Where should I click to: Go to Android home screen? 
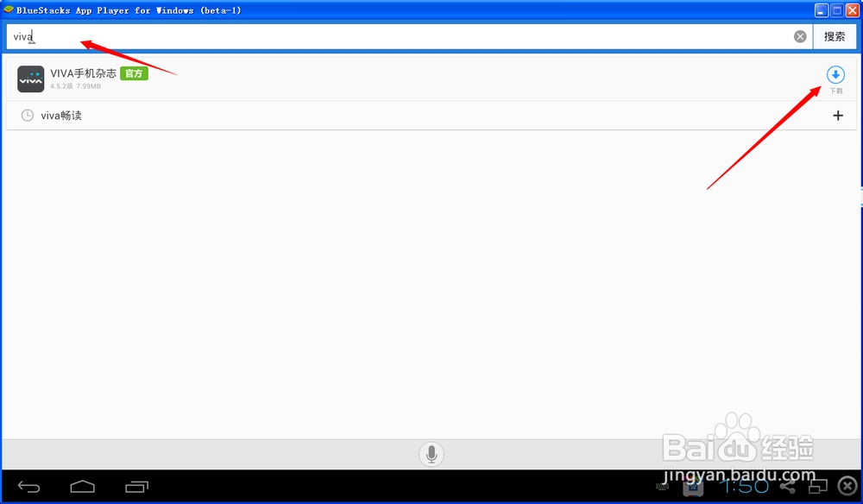point(83,487)
